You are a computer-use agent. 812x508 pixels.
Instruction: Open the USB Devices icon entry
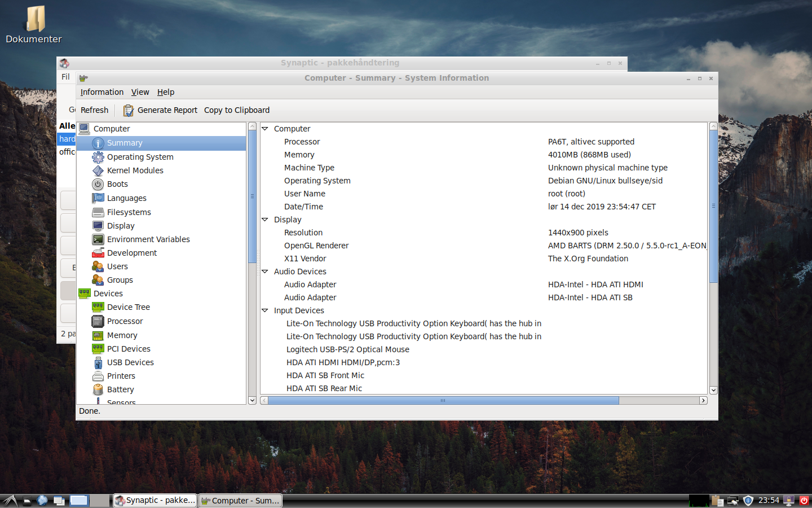point(98,362)
